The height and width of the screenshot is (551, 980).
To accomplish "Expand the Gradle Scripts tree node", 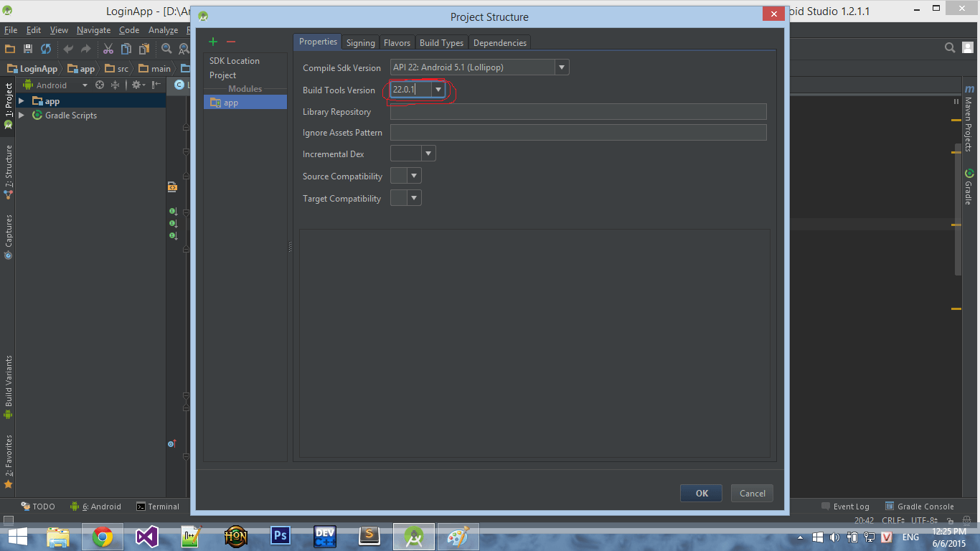I will click(x=22, y=115).
